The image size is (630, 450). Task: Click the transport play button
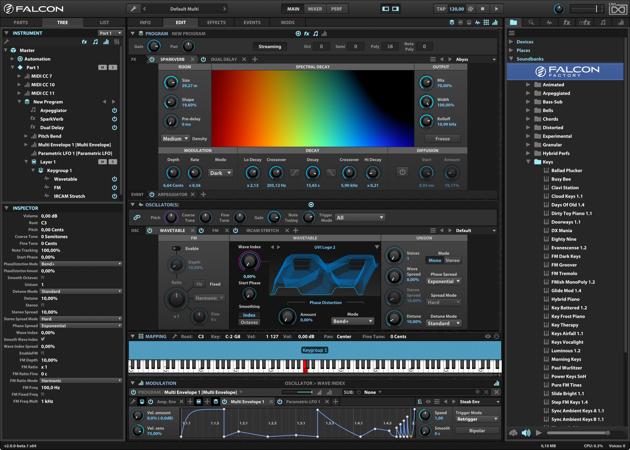pyautogui.click(x=495, y=8)
